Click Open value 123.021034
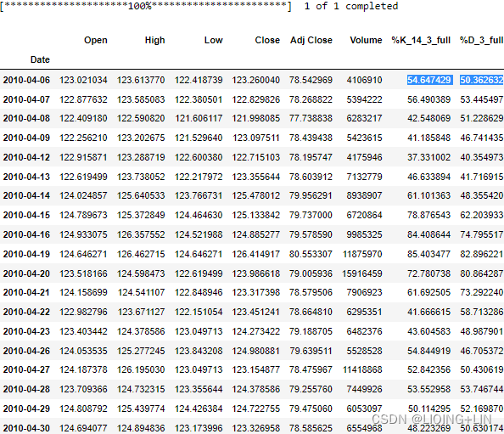 [x=83, y=80]
